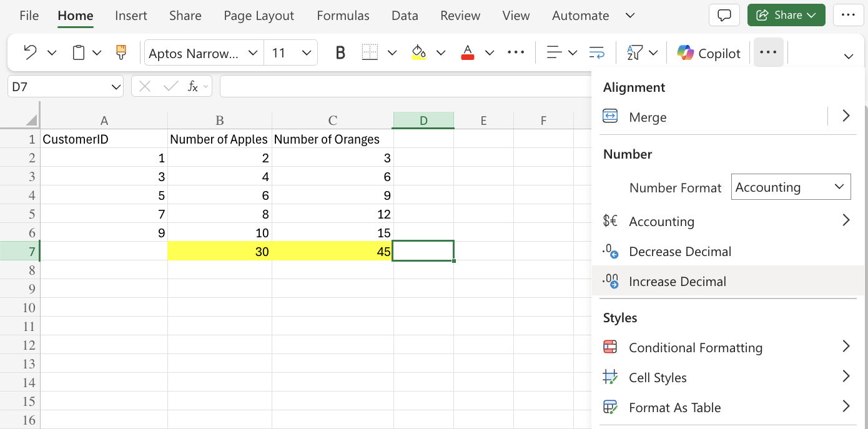Toggle bold formatting
This screenshot has height=429, width=868.
pyautogui.click(x=340, y=52)
